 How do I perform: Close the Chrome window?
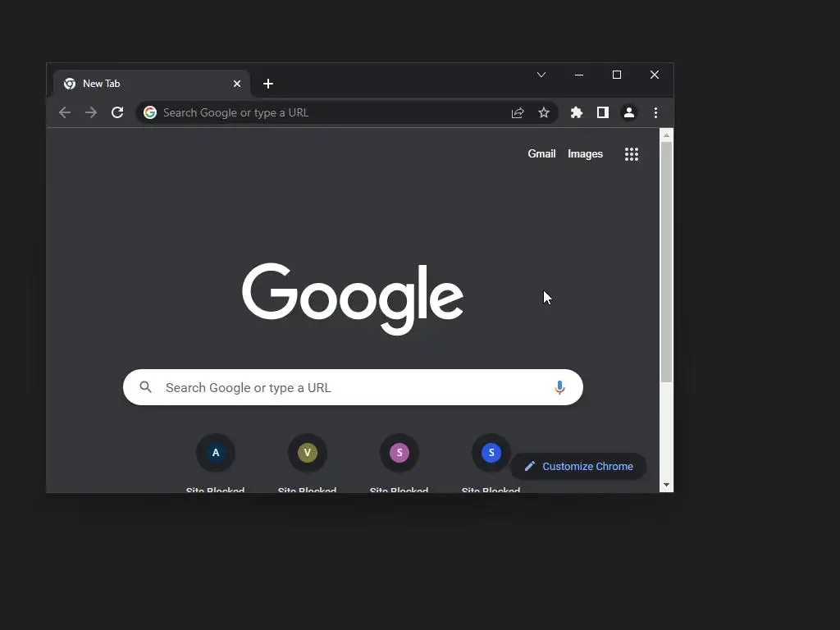pyautogui.click(x=655, y=75)
